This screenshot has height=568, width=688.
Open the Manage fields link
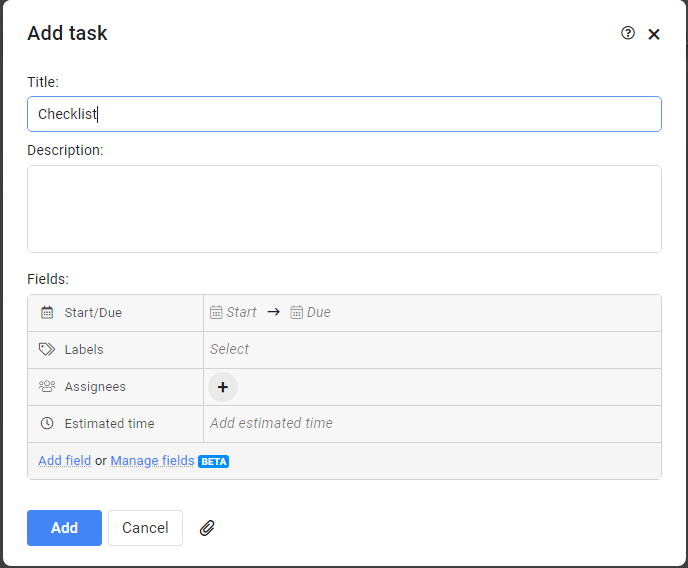coord(152,461)
